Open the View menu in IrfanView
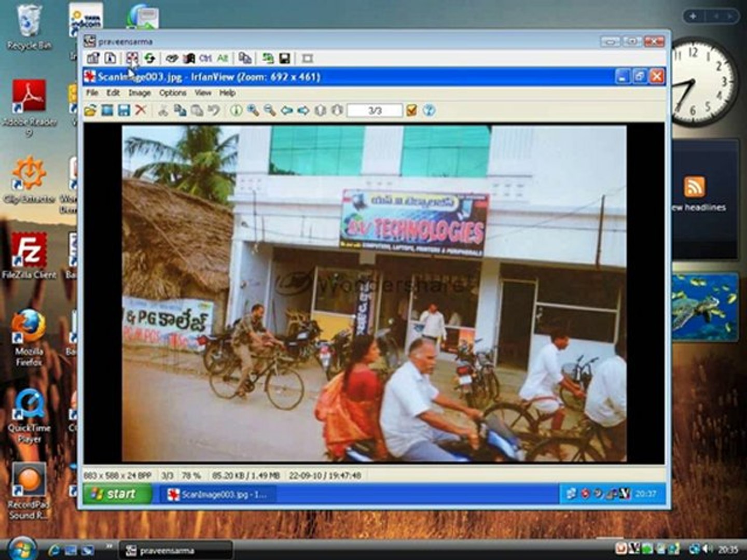 click(203, 93)
